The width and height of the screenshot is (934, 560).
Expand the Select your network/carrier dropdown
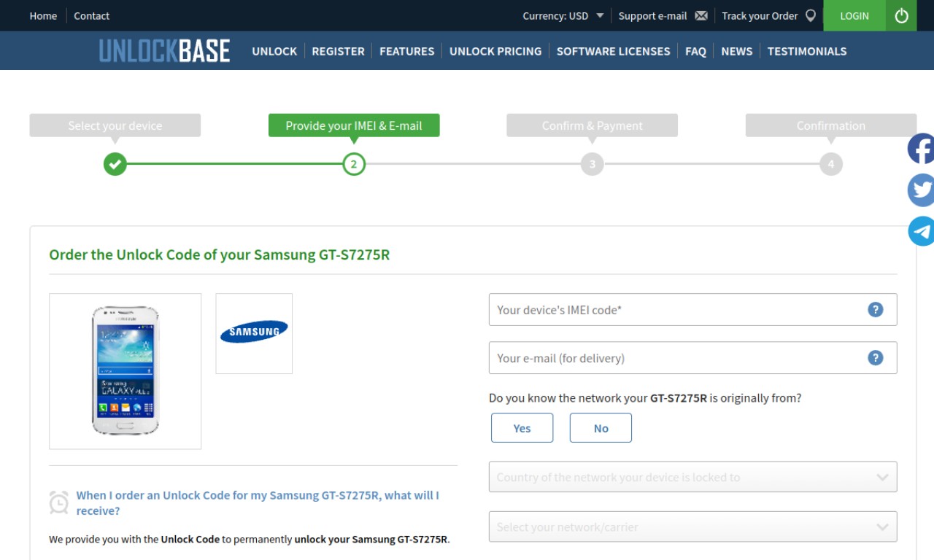pos(692,526)
